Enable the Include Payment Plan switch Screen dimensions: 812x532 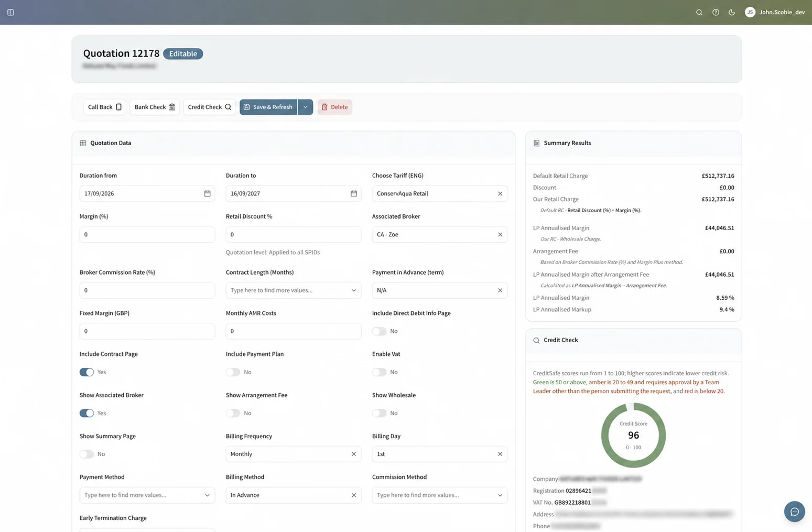pyautogui.click(x=233, y=372)
